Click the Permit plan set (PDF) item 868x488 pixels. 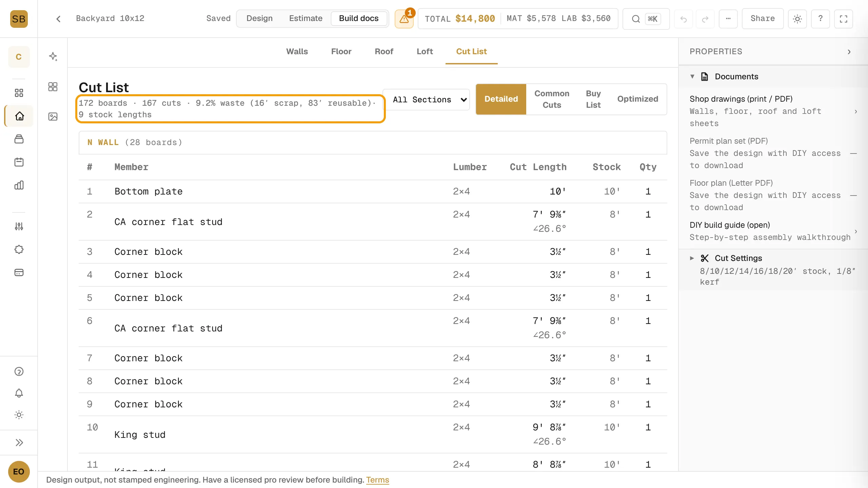(773, 153)
